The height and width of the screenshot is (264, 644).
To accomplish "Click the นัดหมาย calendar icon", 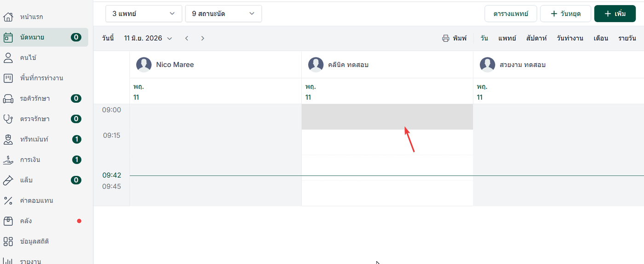I will click(x=8, y=37).
